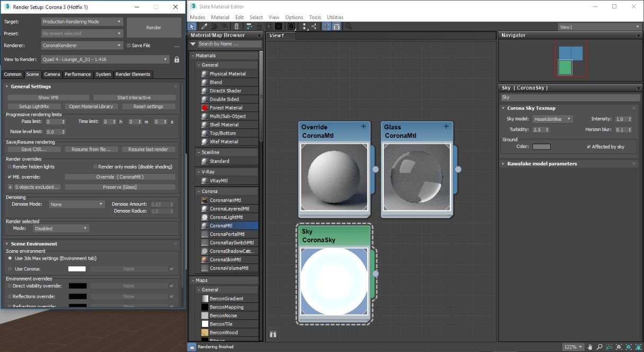Select the Pick Material from Object eyedropper
The image size is (644, 352).
point(204,27)
